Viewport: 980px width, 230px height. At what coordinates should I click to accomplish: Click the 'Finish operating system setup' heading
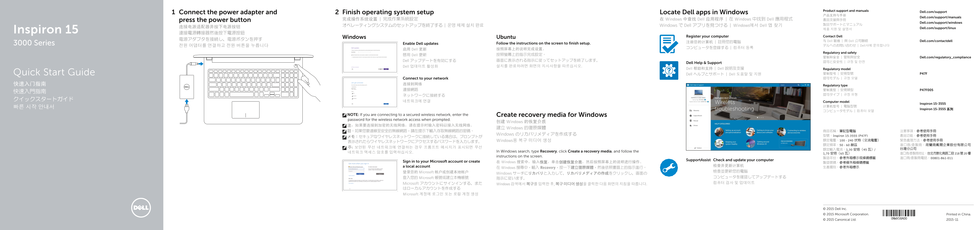(388, 12)
